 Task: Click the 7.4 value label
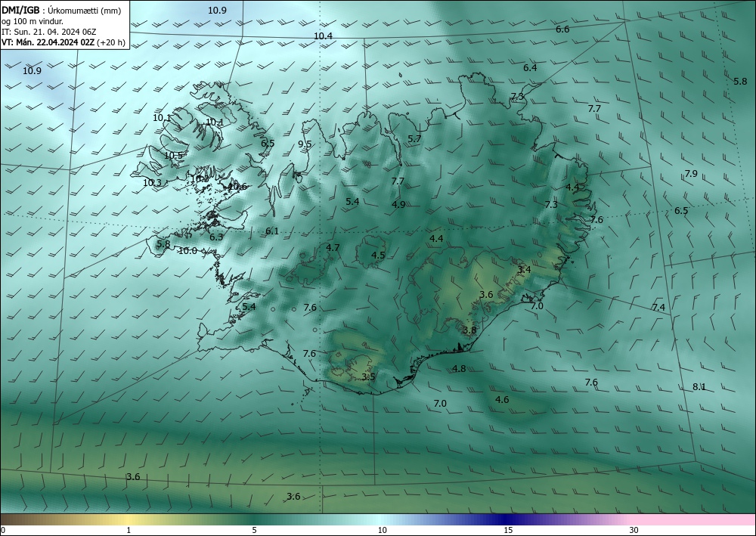pyautogui.click(x=658, y=307)
